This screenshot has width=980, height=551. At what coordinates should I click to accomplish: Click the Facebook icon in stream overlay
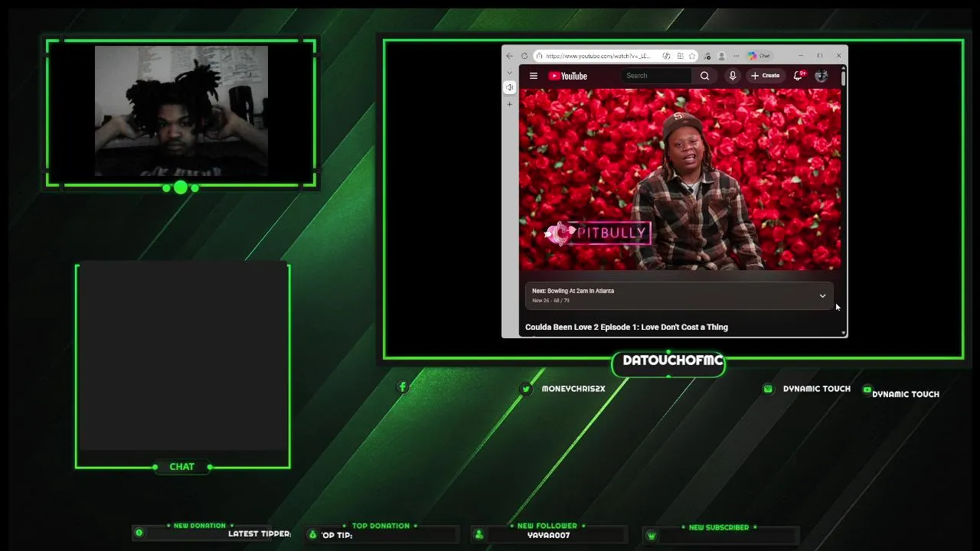click(x=403, y=386)
